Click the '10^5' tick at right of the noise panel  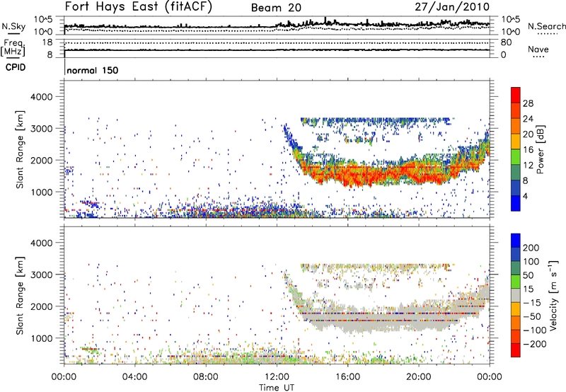[x=511, y=19]
